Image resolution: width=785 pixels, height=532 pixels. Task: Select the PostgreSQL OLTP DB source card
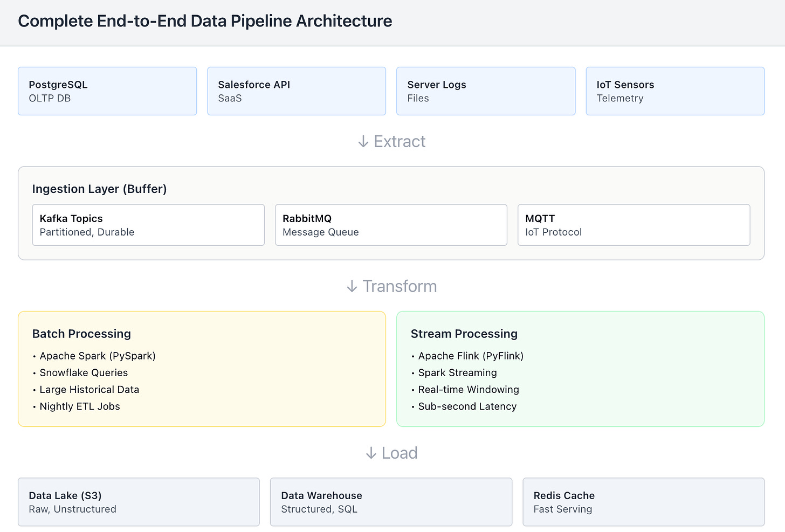point(107,91)
